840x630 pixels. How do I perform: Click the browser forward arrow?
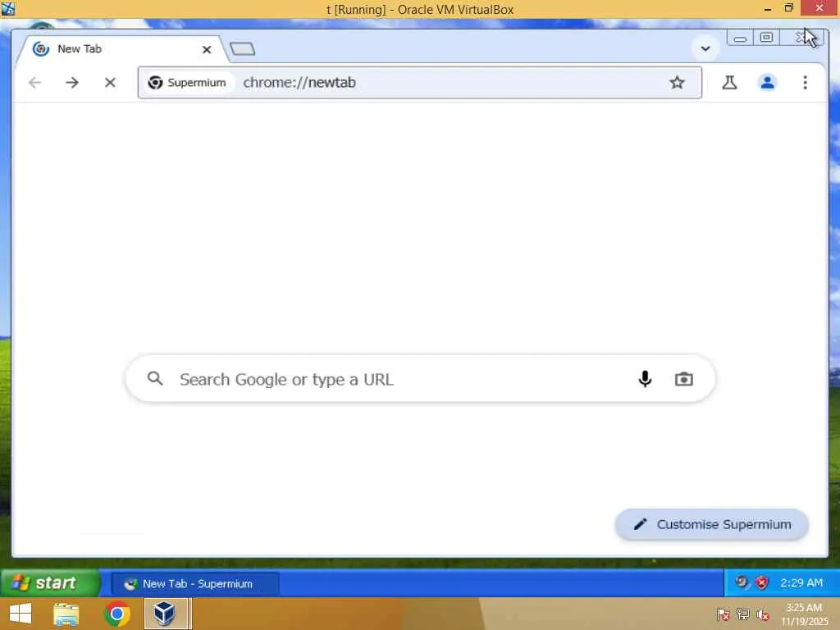(72, 83)
